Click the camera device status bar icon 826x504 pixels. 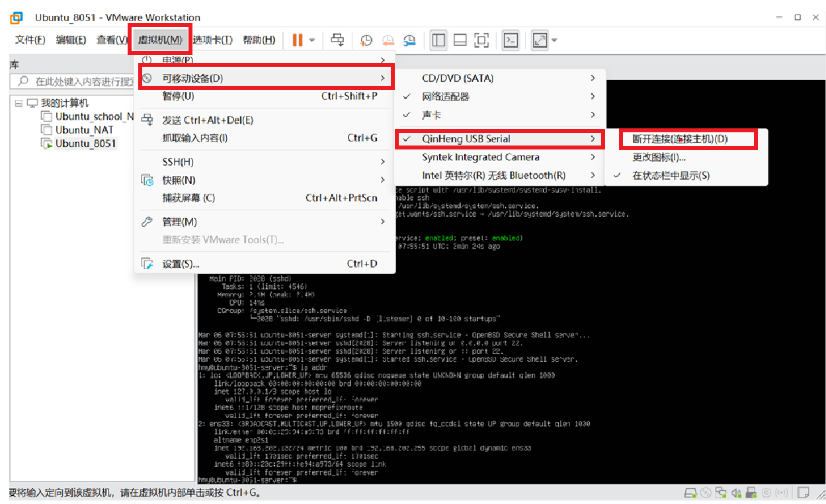[x=768, y=493]
